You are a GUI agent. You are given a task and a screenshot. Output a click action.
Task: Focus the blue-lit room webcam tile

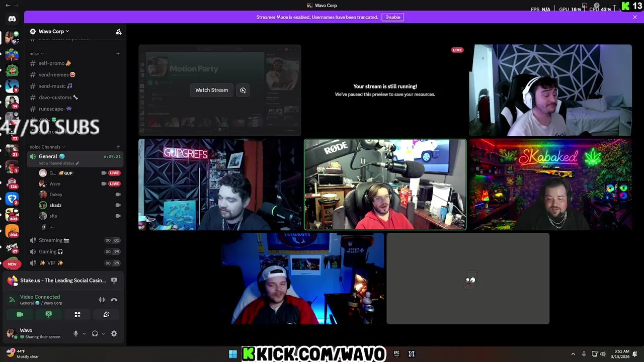(x=302, y=279)
